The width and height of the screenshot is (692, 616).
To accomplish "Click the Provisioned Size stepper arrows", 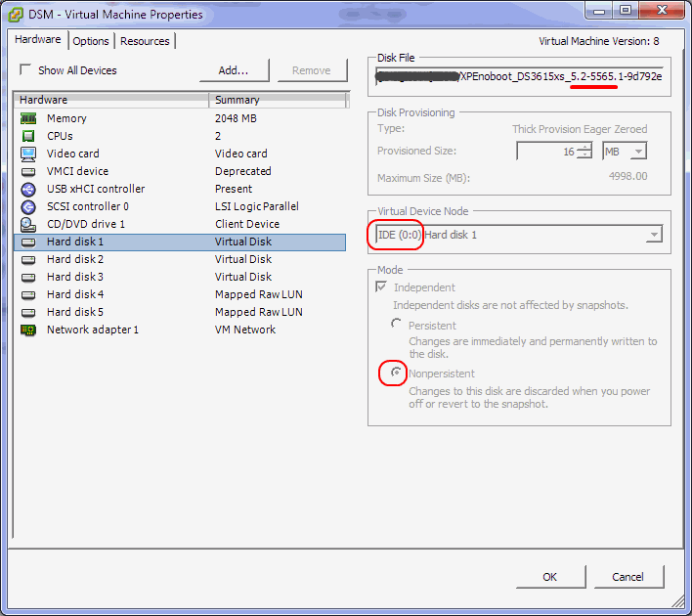I will point(584,152).
